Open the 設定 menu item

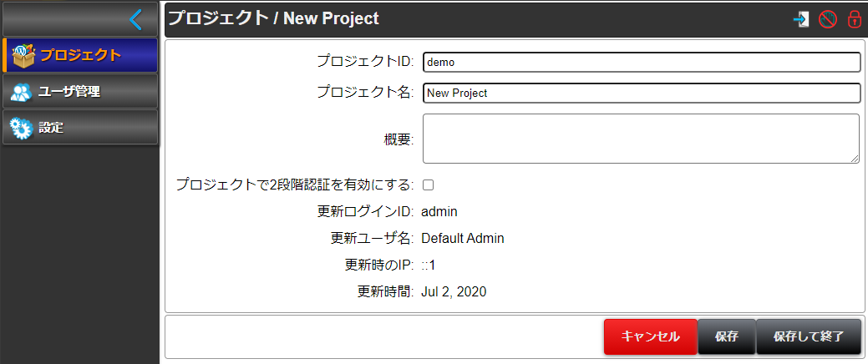coord(79,127)
